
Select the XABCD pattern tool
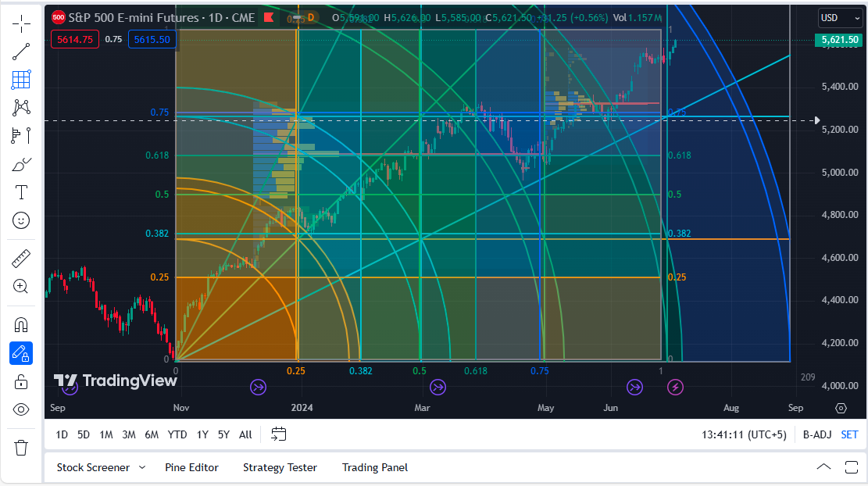tap(21, 107)
